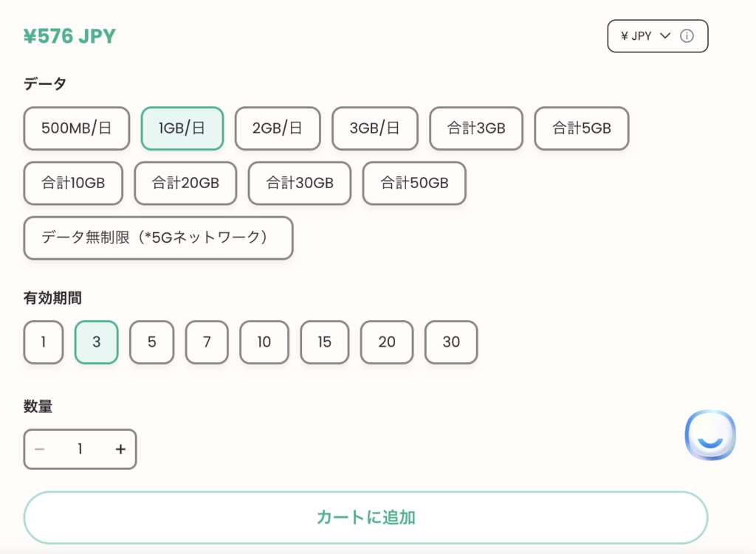Image resolution: width=756 pixels, height=554 pixels.
Task: Click the chevron arrow beside JPY
Action: 665,35
